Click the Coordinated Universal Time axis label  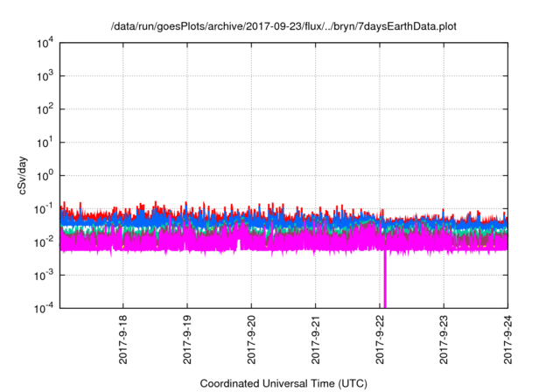283,384
